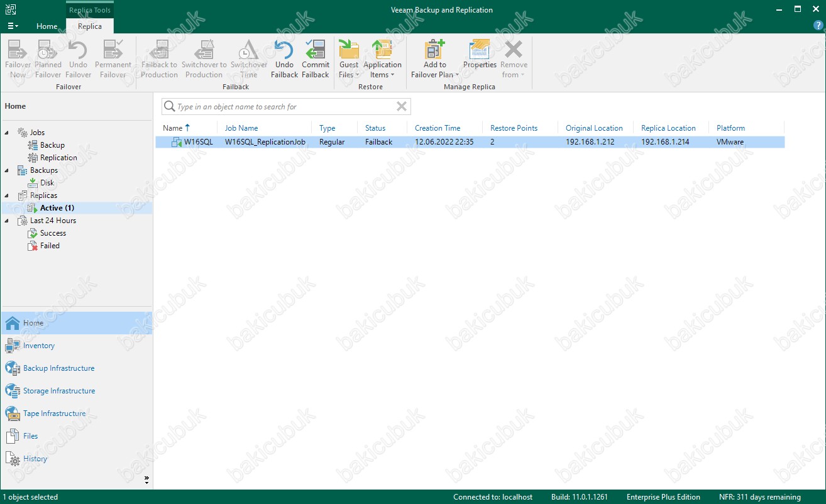
Task: Click the Veeam application icon in title bar
Action: click(10, 9)
